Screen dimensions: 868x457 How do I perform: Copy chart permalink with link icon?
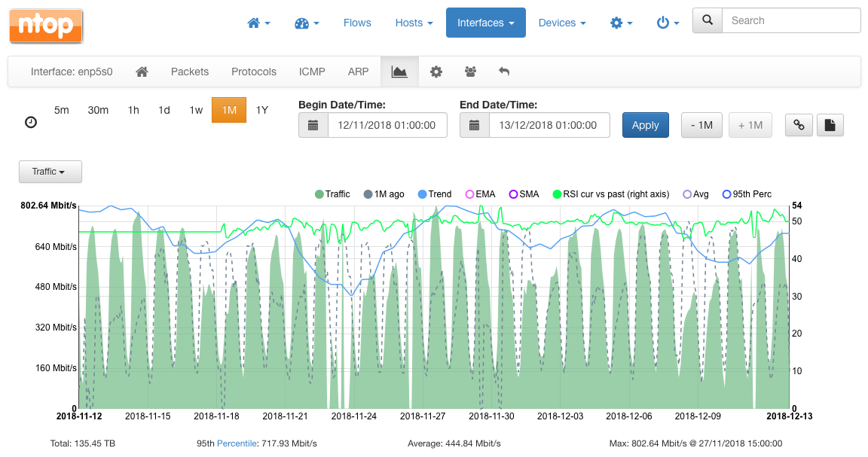tap(799, 125)
